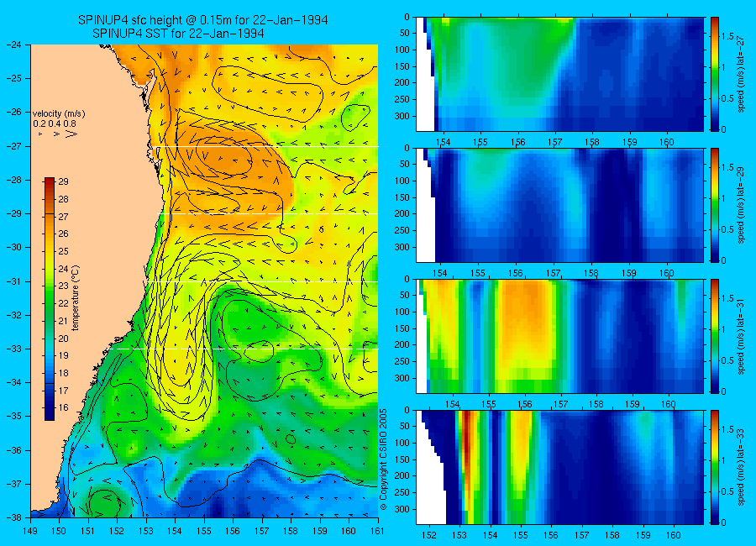Image resolution: width=756 pixels, height=546 pixels.
Task: Click the speed color bar for lat=-33
Action: point(714,467)
